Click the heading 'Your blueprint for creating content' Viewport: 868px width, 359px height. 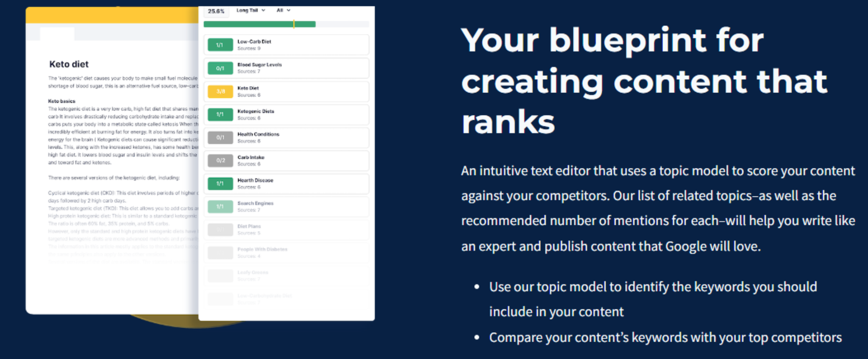[644, 81]
